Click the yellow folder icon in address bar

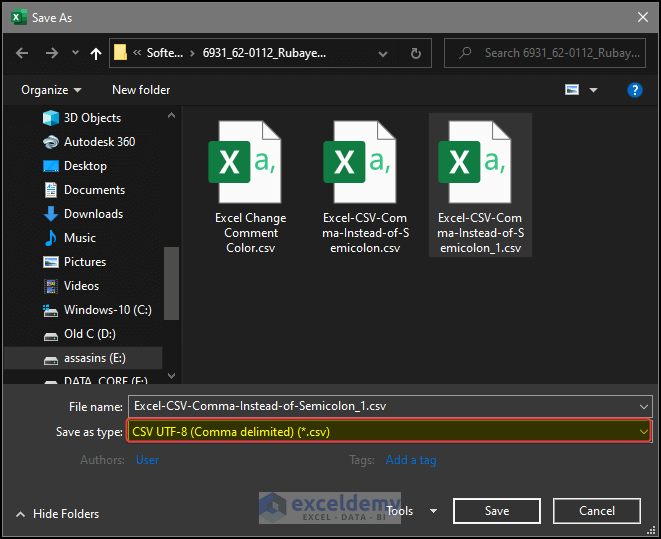121,53
